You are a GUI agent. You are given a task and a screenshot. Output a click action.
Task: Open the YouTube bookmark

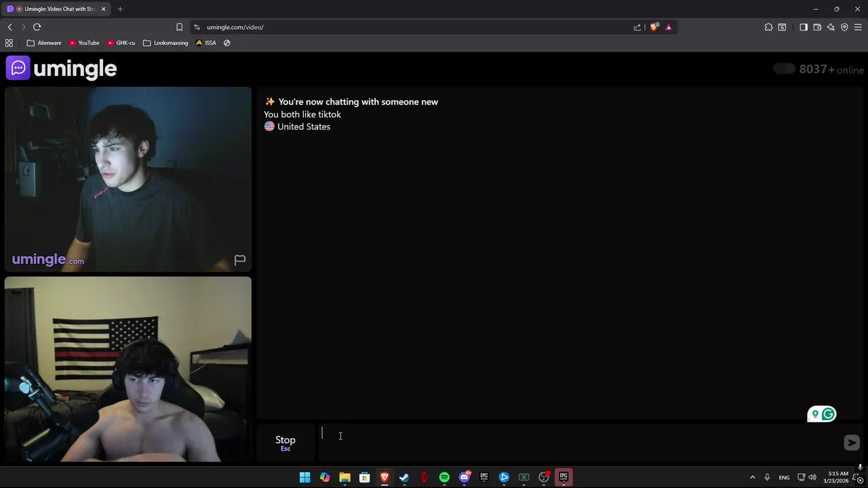(84, 43)
